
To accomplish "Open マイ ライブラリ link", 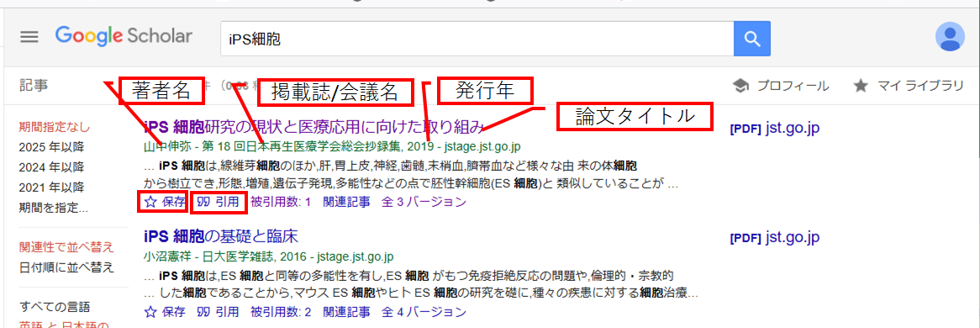I will (x=920, y=87).
